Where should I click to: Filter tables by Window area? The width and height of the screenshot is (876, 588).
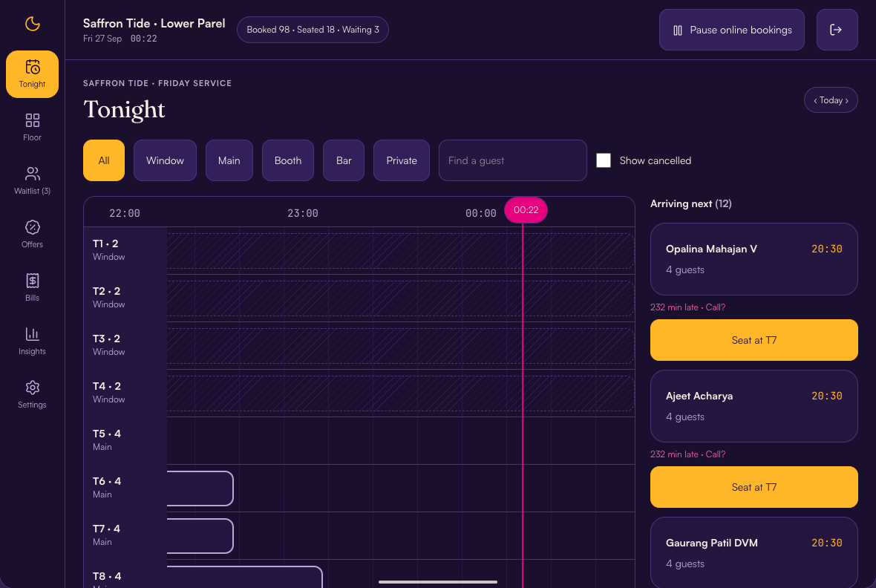point(165,160)
